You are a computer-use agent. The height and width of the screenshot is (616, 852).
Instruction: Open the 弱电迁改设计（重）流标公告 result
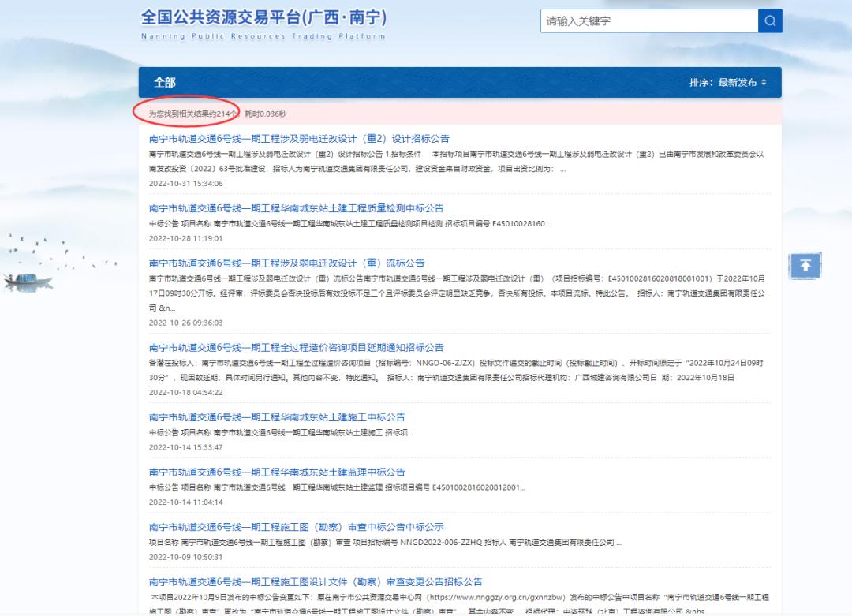(x=286, y=263)
